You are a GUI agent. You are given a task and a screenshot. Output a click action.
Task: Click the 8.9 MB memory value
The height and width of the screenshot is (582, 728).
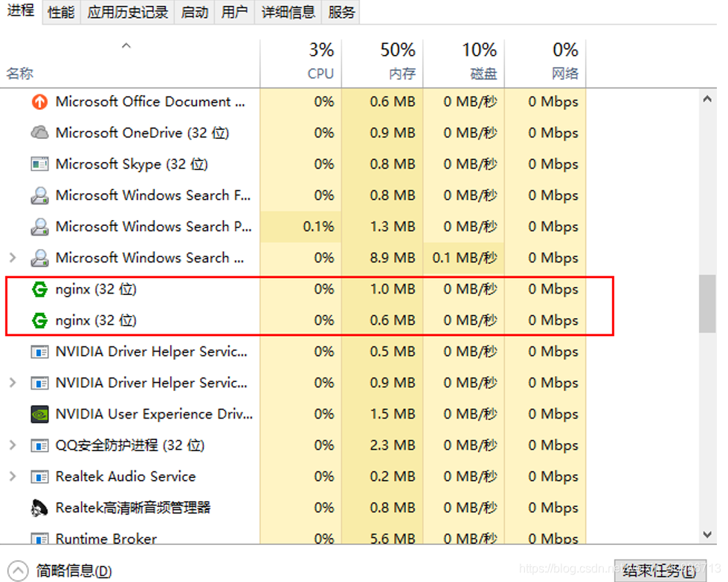393,258
